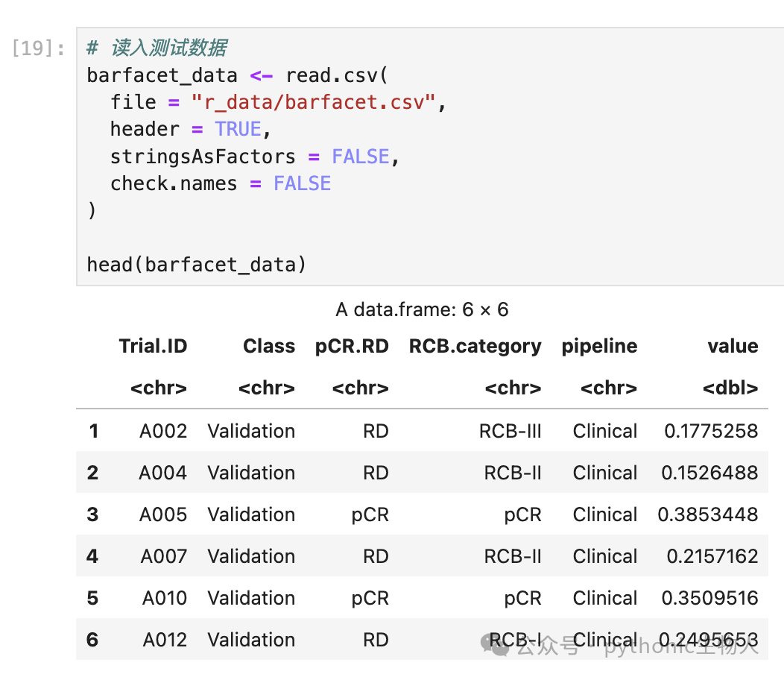Click the Class column header

tap(269, 346)
